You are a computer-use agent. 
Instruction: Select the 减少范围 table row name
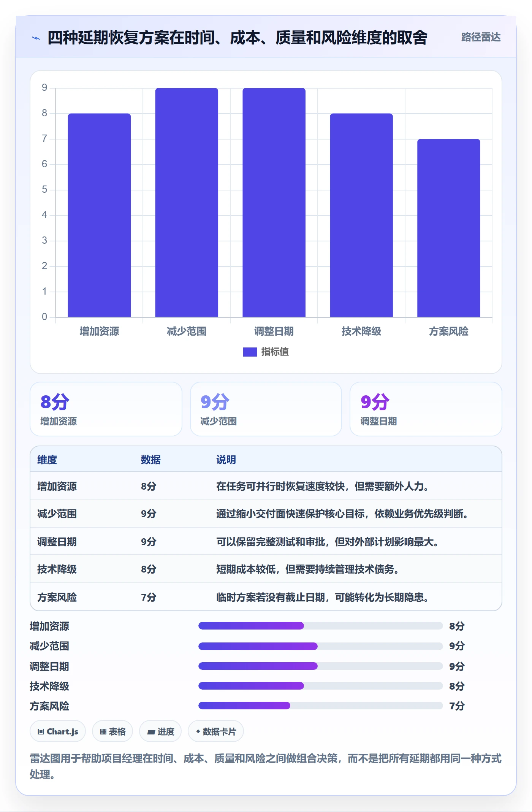tap(57, 514)
